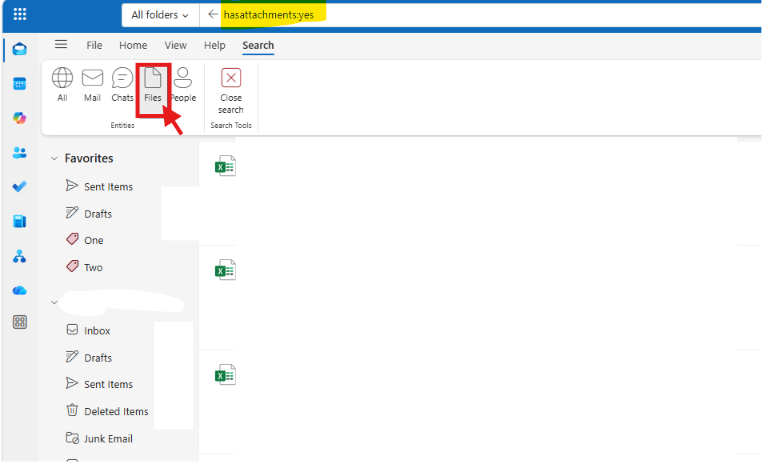Open the Copilot app in sidebar
The image size is (762, 462).
pos(19,118)
